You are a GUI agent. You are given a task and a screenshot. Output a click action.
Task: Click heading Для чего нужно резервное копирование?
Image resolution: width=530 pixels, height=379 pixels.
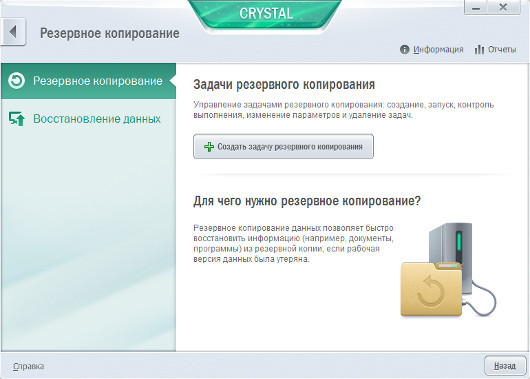tap(307, 201)
